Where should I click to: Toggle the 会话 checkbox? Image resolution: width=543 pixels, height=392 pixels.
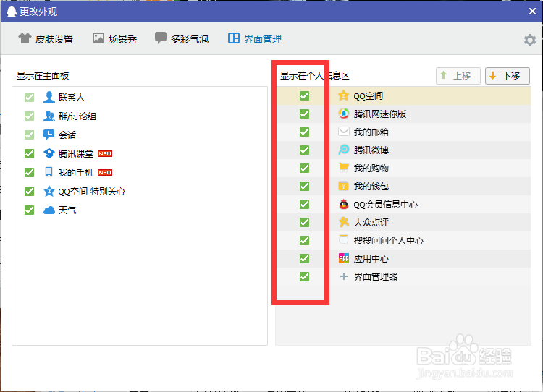click(x=30, y=135)
